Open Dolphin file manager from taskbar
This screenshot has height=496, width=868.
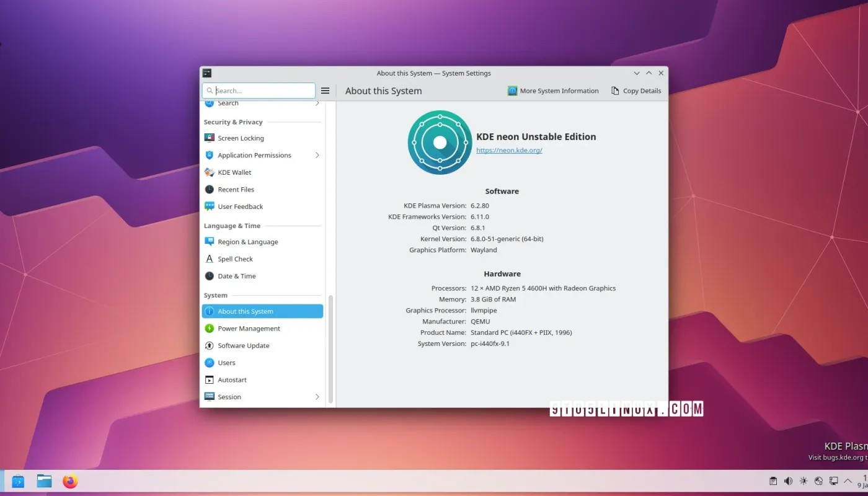point(44,481)
